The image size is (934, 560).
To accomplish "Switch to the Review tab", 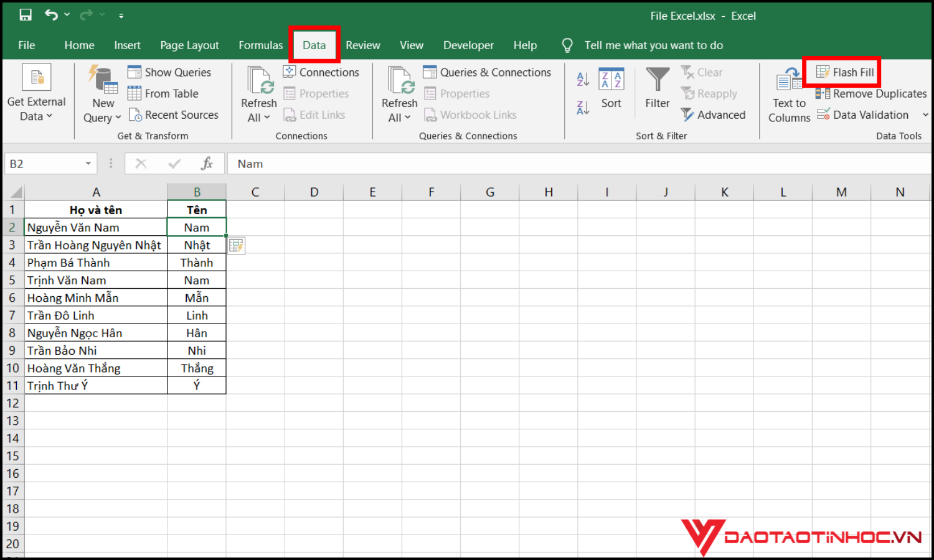I will 363,45.
